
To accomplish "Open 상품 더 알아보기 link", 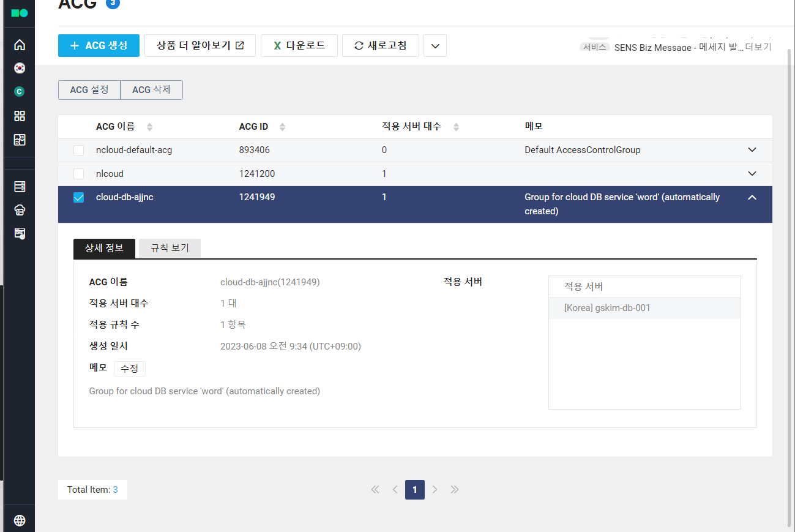I will point(200,45).
